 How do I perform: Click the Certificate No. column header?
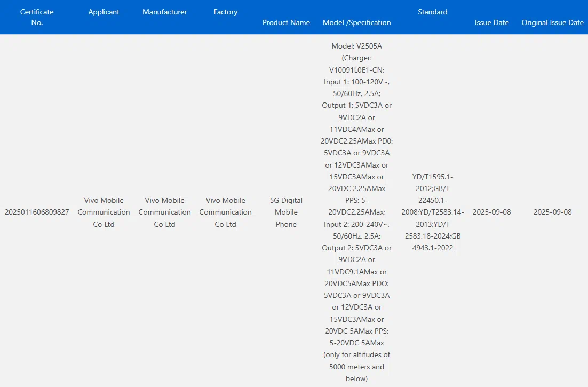[37, 17]
